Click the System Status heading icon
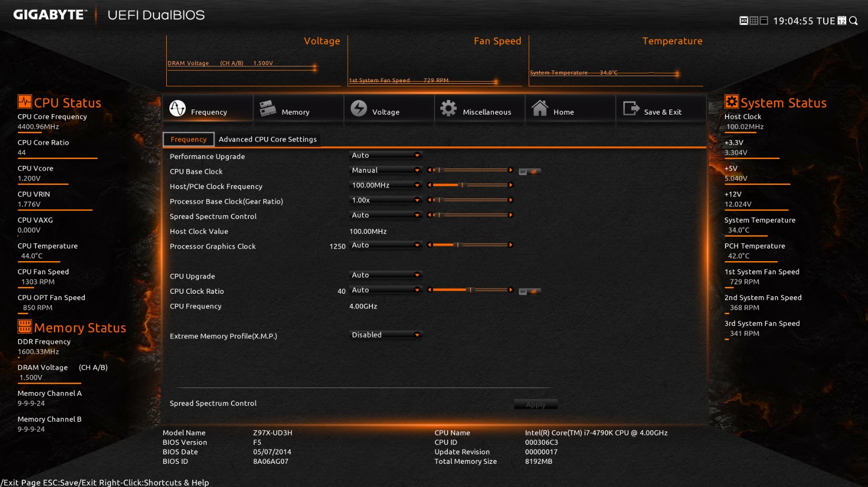Screen dimensions: 868x487 (x=731, y=101)
